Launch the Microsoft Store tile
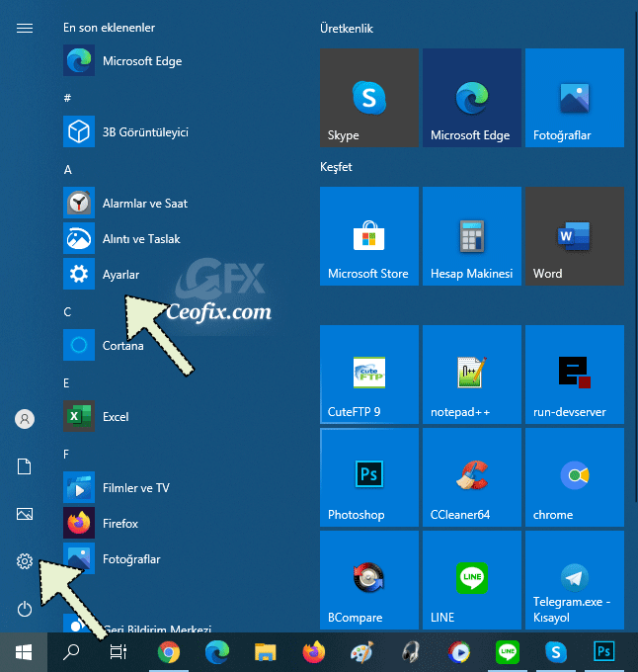 pos(369,236)
